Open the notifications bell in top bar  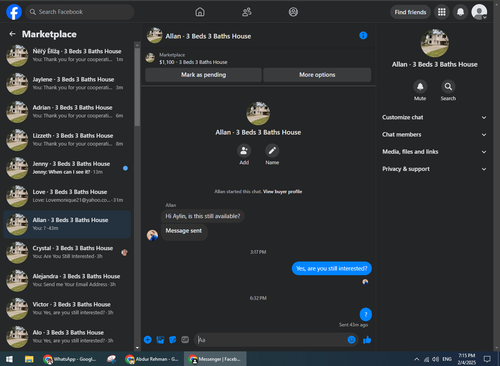point(460,12)
